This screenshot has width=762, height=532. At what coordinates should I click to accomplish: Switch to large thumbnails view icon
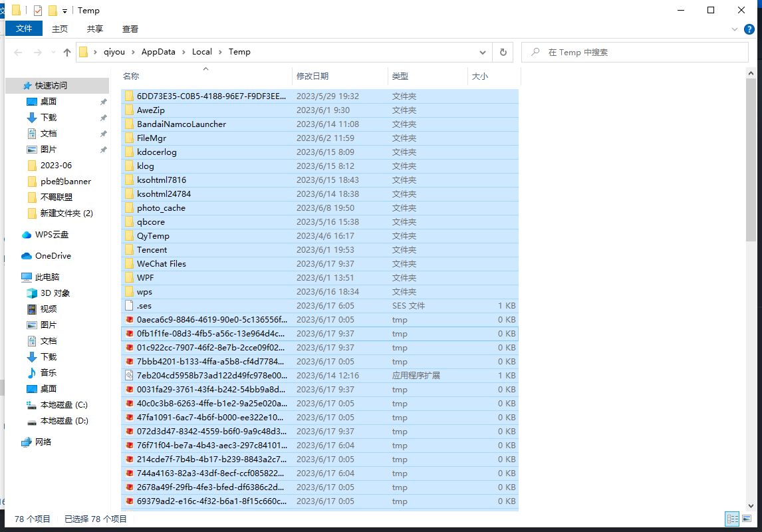[749, 519]
